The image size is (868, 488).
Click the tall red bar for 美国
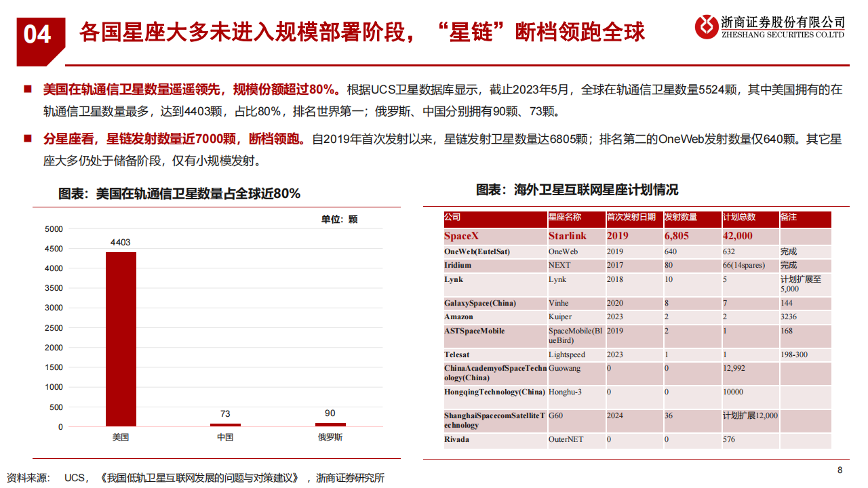coord(121,339)
